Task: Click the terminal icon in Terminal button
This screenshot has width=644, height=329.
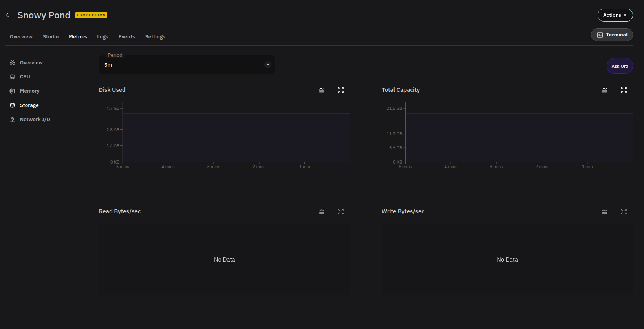Action: point(600,35)
